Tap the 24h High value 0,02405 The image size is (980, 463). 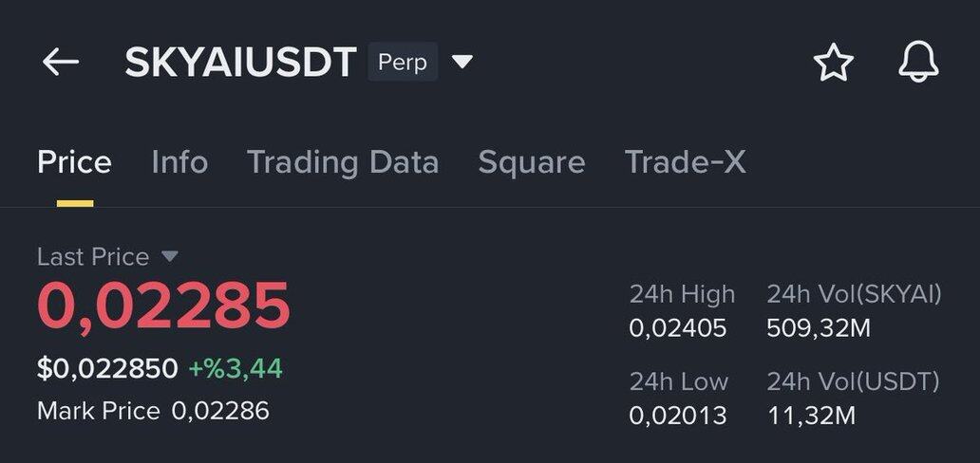(677, 328)
